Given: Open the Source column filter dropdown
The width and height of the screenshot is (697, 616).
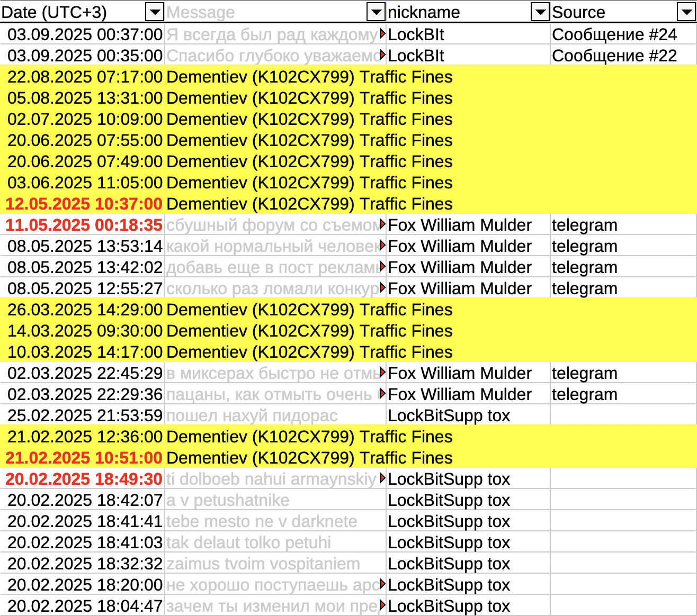Looking at the screenshot, I should (x=688, y=12).
